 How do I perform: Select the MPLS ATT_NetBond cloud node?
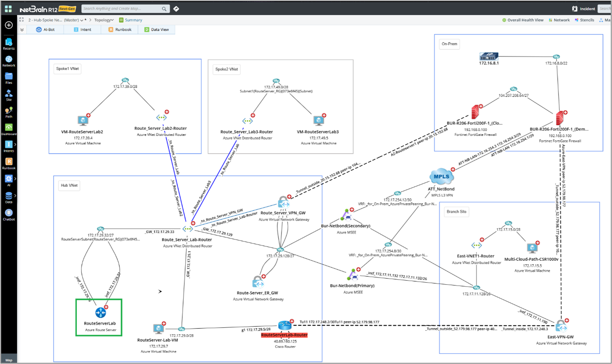tap(441, 177)
